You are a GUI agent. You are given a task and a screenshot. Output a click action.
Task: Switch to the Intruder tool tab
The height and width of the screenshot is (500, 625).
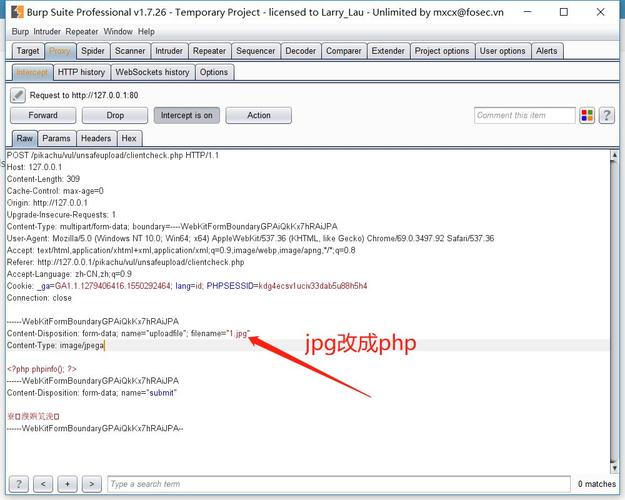click(169, 51)
